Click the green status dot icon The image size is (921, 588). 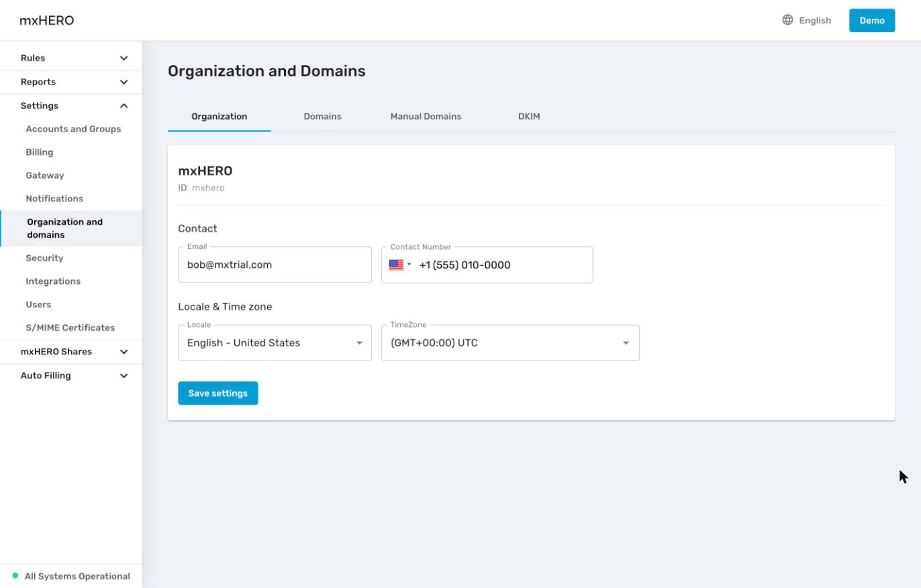click(x=15, y=576)
